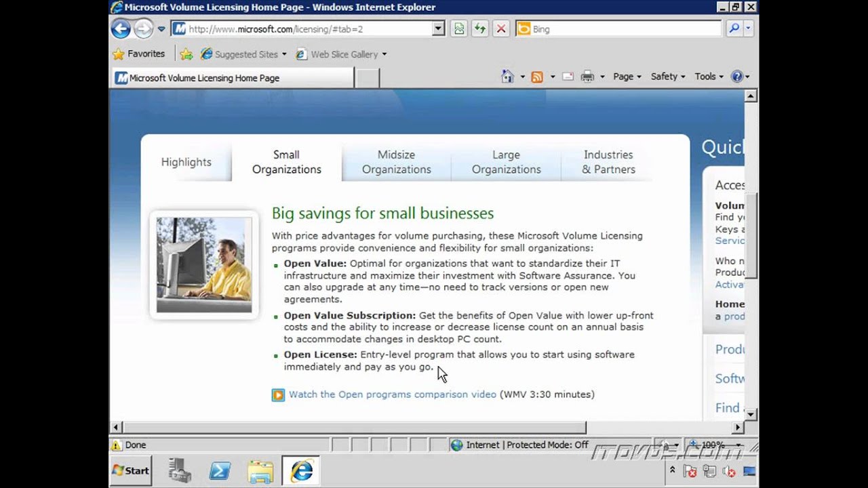Click the Action Center flag tray icon
Viewport: 868px width, 488px height.
pos(690,471)
